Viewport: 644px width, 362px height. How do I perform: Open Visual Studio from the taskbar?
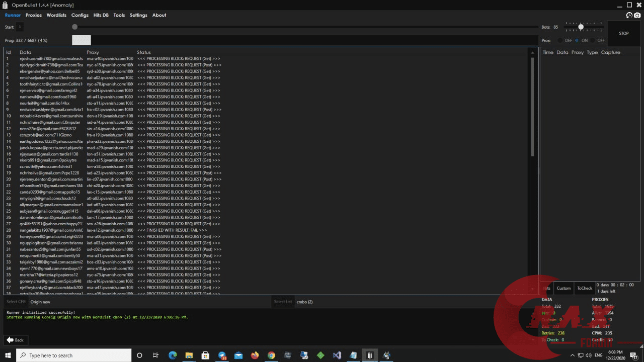[337, 355]
